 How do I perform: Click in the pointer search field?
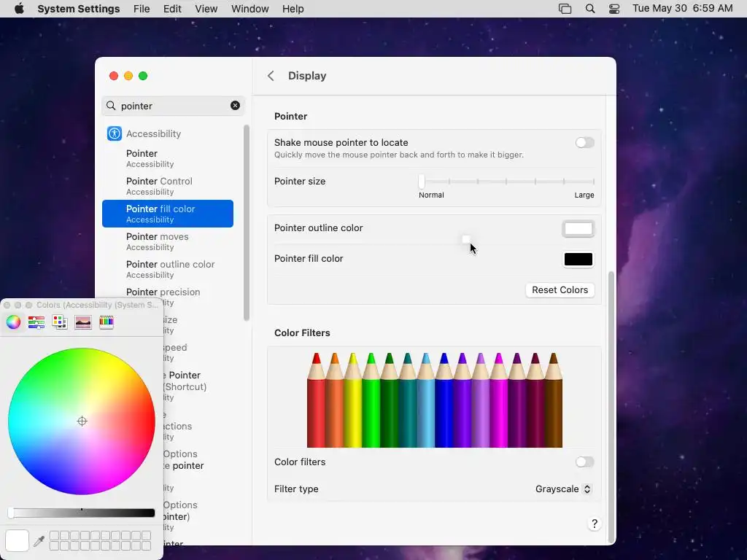click(x=174, y=106)
